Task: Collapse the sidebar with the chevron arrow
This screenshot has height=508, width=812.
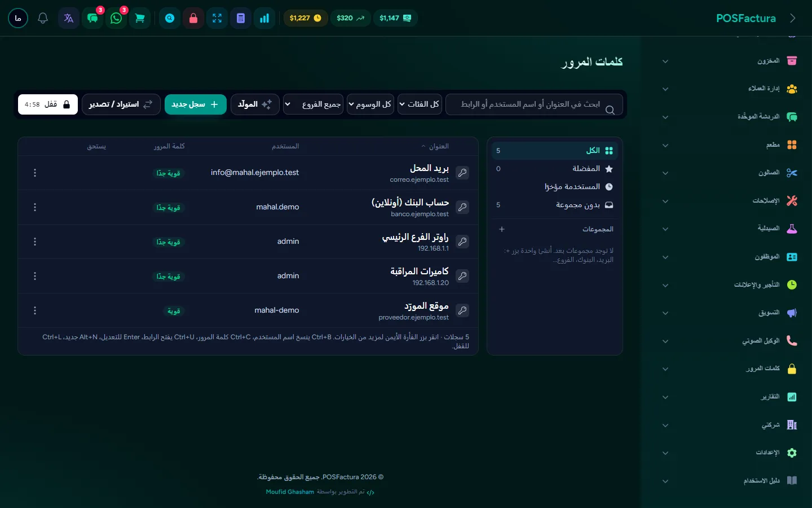Action: point(792,18)
